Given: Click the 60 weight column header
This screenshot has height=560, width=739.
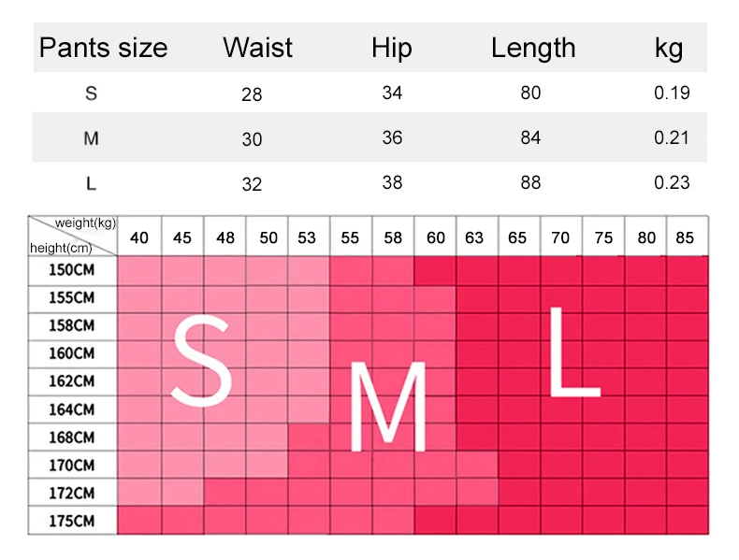Looking at the screenshot, I should click(x=436, y=237).
